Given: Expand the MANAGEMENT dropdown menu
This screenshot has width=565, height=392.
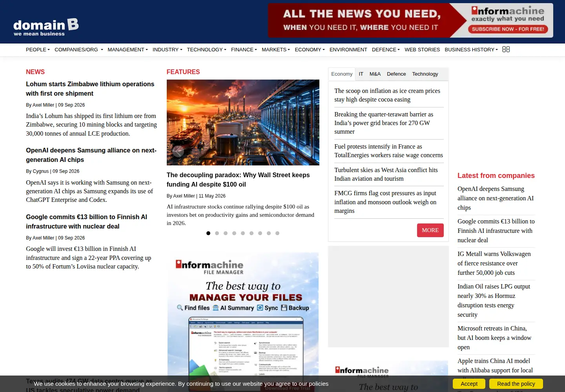Looking at the screenshot, I should point(128,50).
